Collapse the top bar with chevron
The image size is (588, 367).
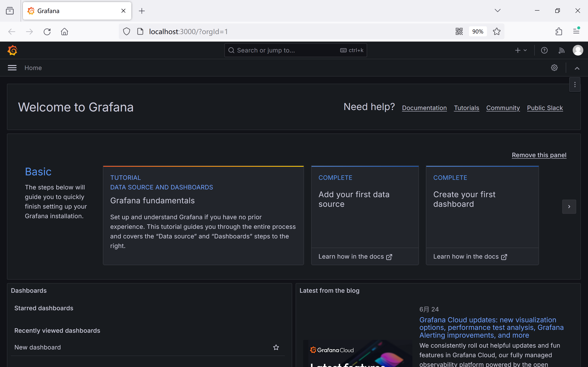point(577,68)
